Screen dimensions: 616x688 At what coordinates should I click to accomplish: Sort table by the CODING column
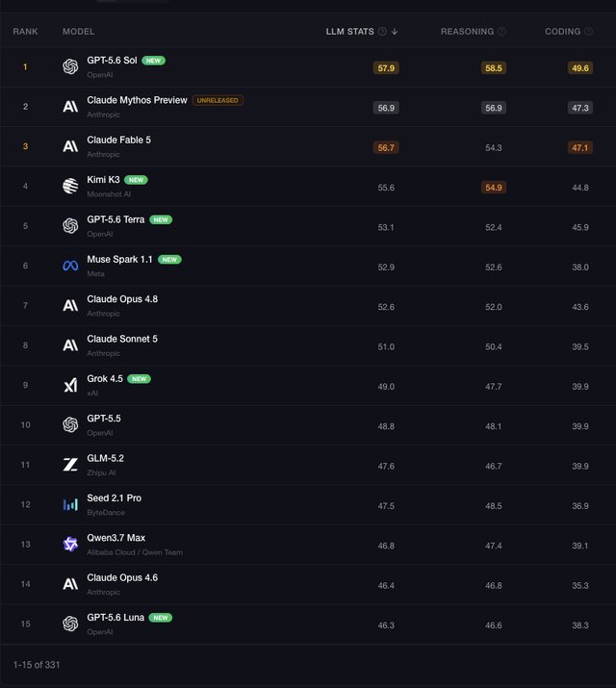point(562,32)
